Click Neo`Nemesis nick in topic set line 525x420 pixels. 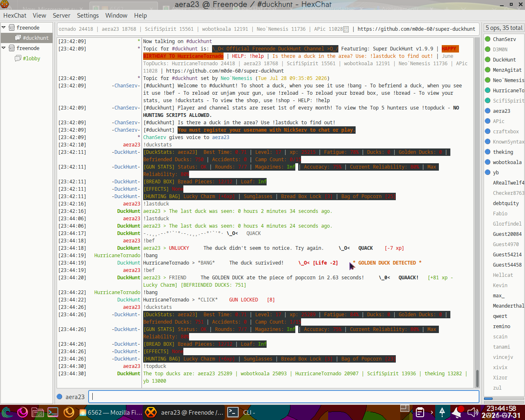[x=236, y=78]
